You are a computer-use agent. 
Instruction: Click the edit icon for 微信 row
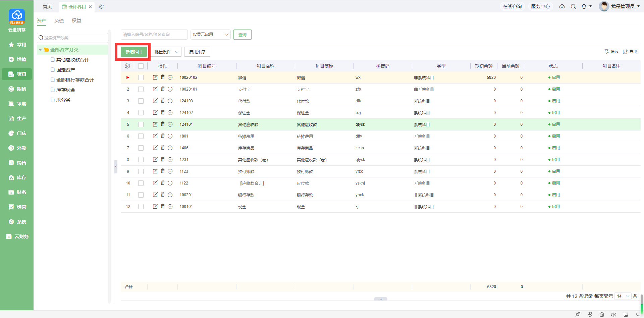coord(155,77)
